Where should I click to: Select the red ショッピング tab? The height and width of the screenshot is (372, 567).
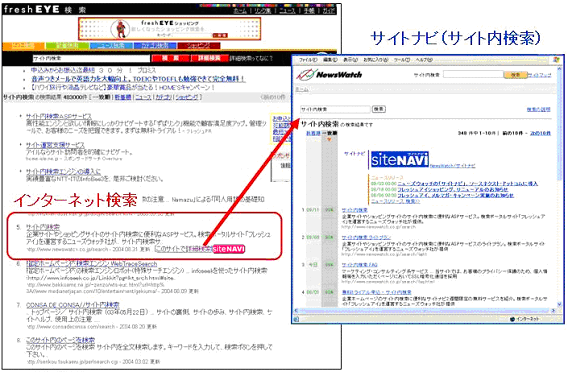199,46
